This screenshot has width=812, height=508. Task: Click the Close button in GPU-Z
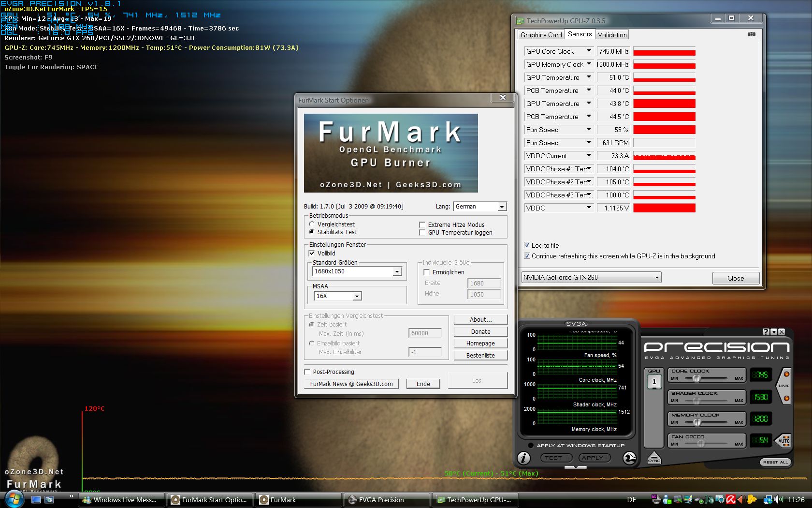(736, 278)
